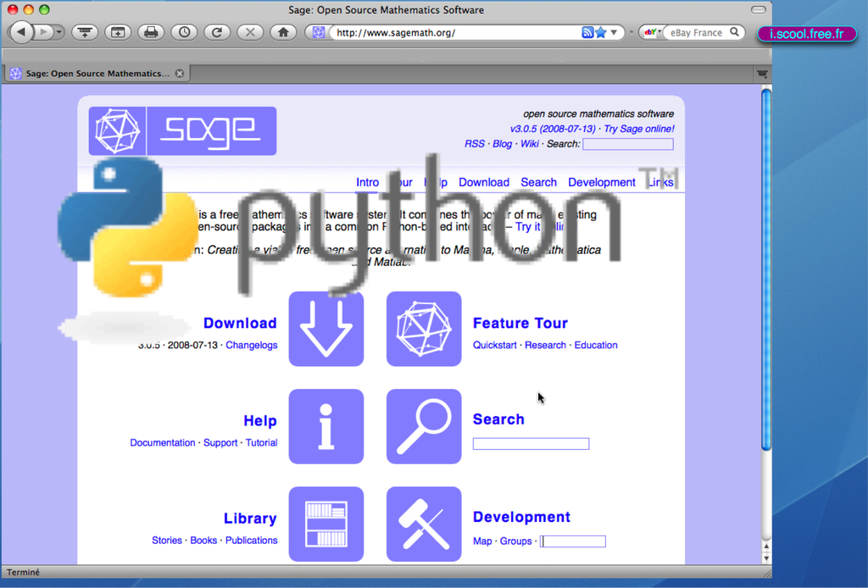Screen dimensions: 868x588
Task: Reload the Sage page
Action: [217, 33]
